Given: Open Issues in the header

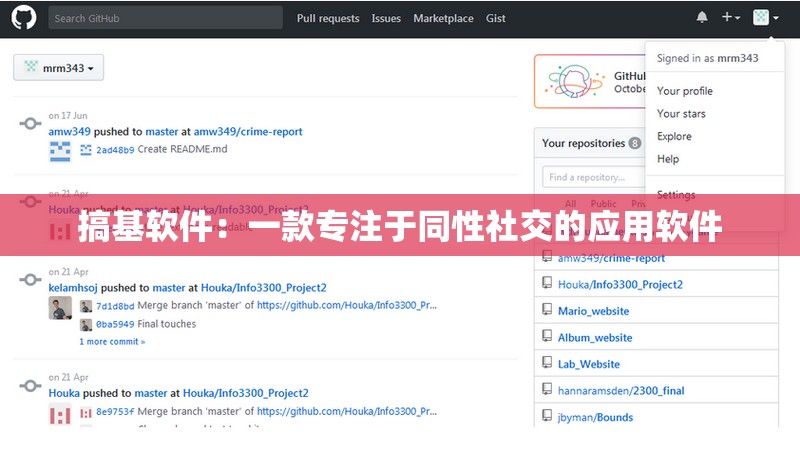Looking at the screenshot, I should pyautogui.click(x=386, y=18).
